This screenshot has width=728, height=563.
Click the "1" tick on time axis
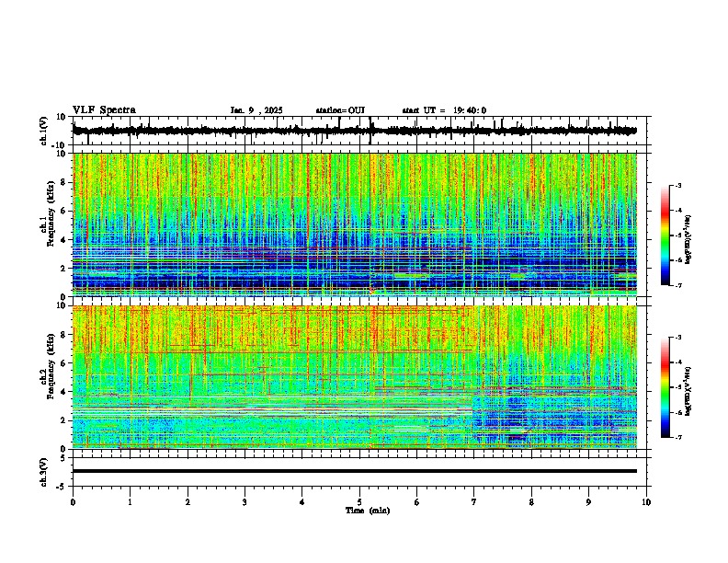click(x=130, y=502)
